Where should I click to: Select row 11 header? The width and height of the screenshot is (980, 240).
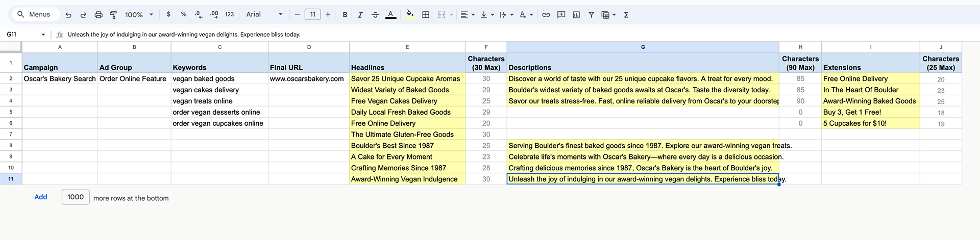click(11, 179)
